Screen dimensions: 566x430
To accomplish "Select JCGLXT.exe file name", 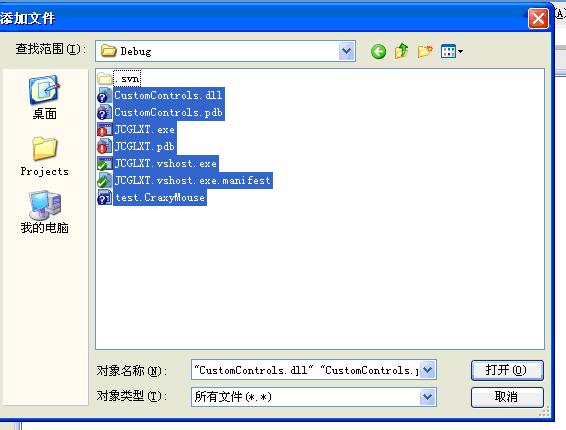I will point(145,129).
